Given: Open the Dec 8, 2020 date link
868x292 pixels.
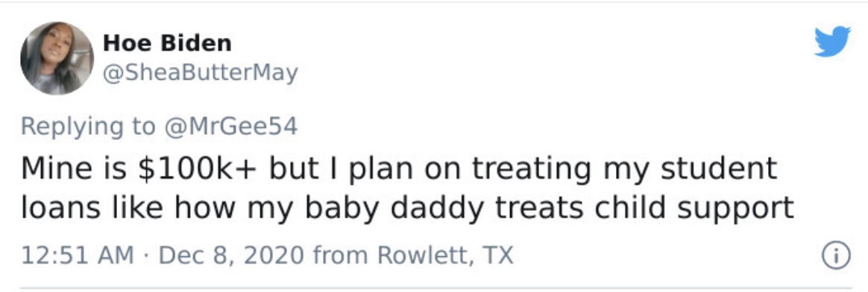Looking at the screenshot, I should click(232, 256).
